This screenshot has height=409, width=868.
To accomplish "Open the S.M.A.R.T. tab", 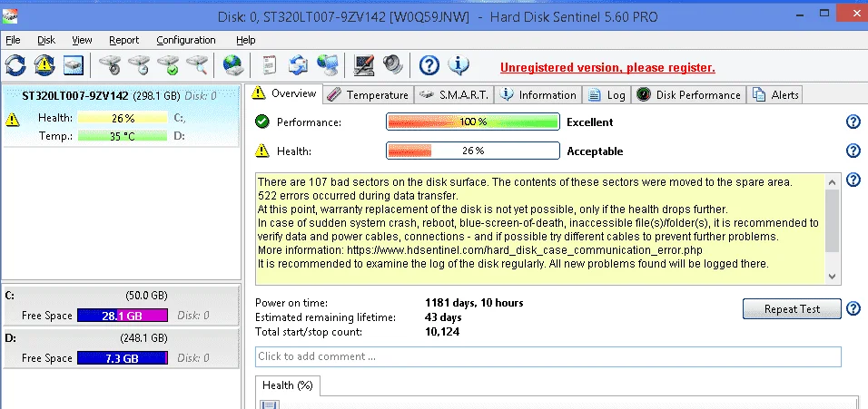I will pyautogui.click(x=454, y=95).
